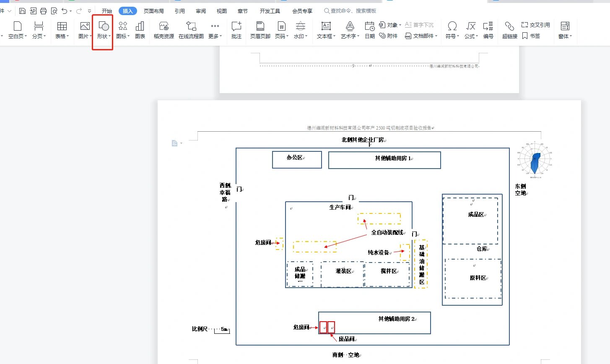Insert the date with 日期 icon
610x364 pixels.
pyautogui.click(x=370, y=30)
